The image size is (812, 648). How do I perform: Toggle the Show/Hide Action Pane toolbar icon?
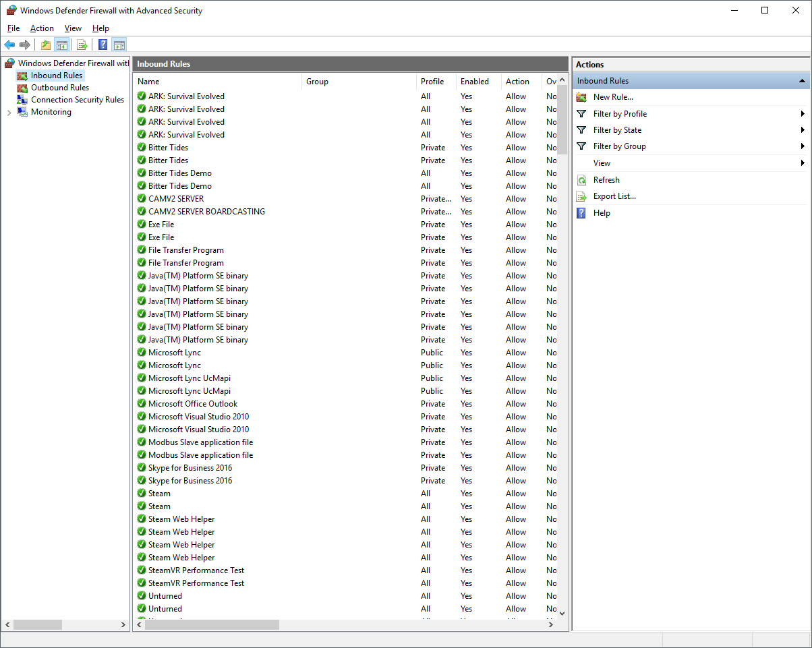(x=119, y=45)
